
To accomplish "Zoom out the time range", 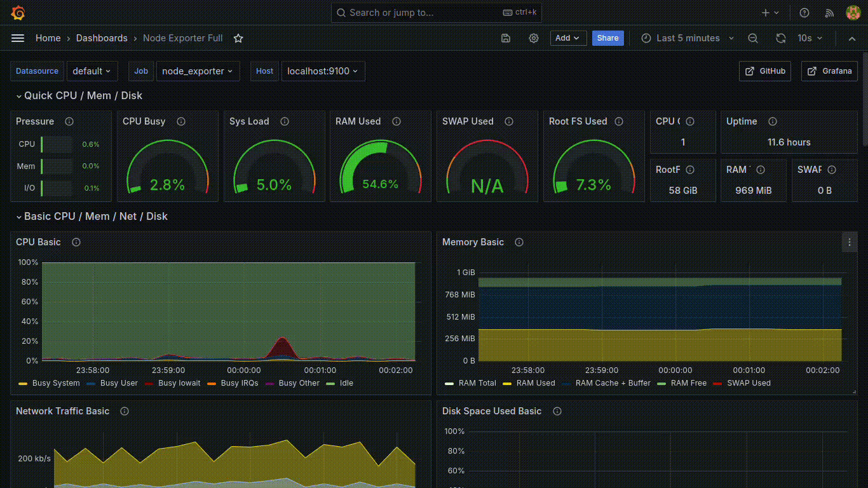I will click(x=753, y=38).
